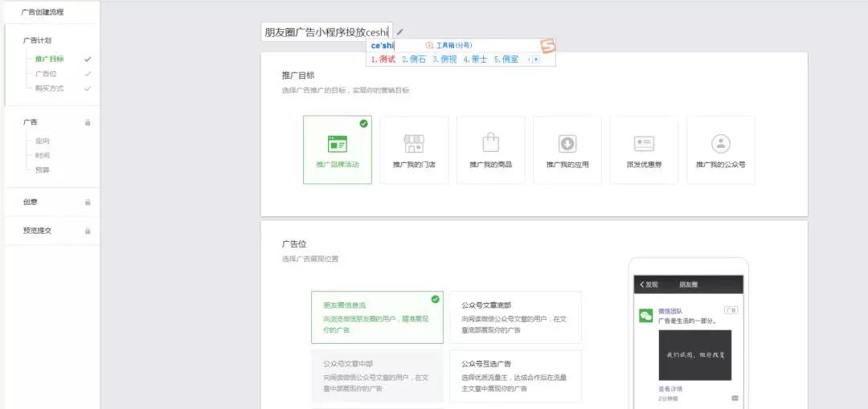
Task: Show more IME candidates with right arrow
Action: coord(536,59)
